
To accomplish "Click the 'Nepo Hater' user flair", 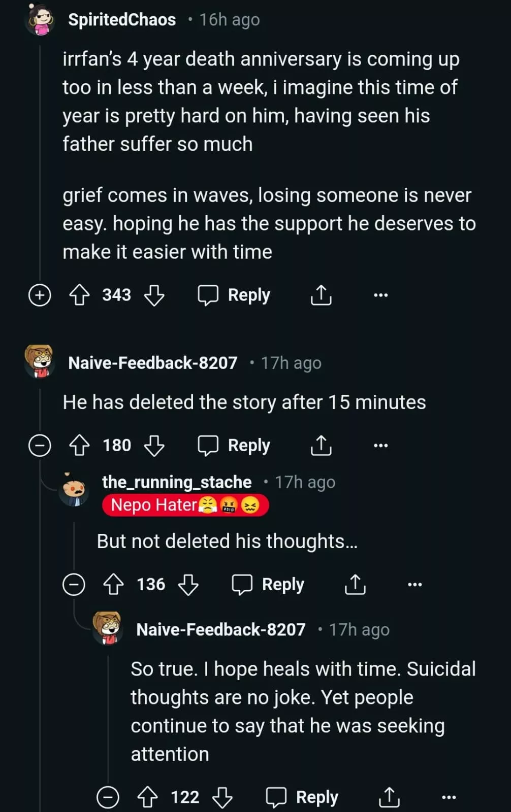I will point(185,505).
